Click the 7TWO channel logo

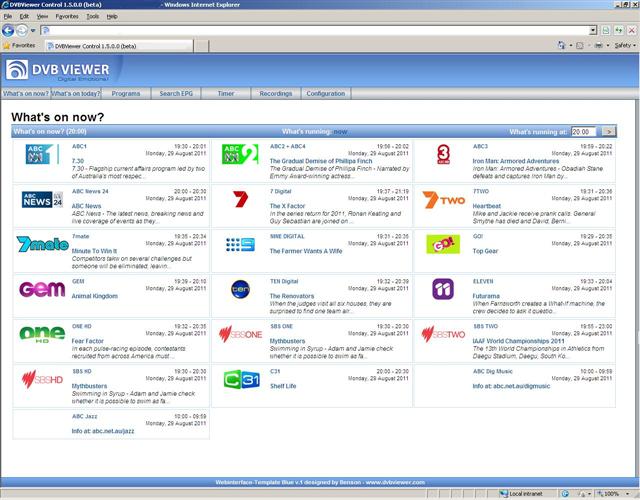tap(443, 200)
